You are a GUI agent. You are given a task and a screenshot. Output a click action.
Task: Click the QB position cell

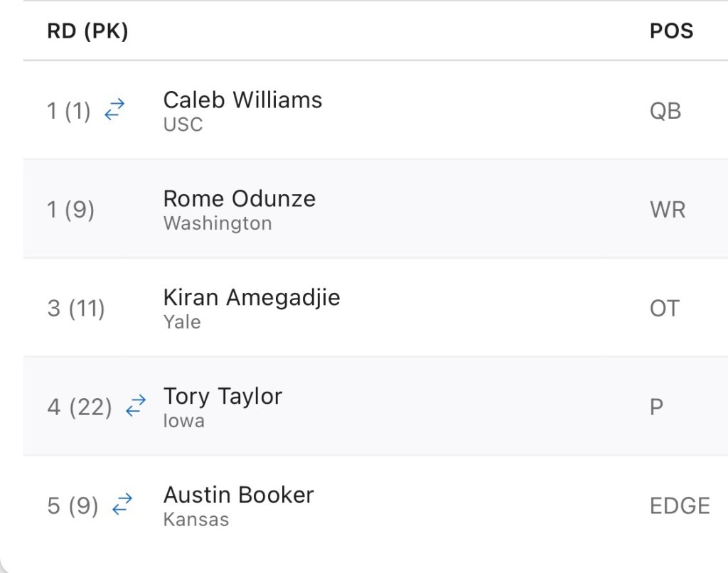click(x=665, y=111)
